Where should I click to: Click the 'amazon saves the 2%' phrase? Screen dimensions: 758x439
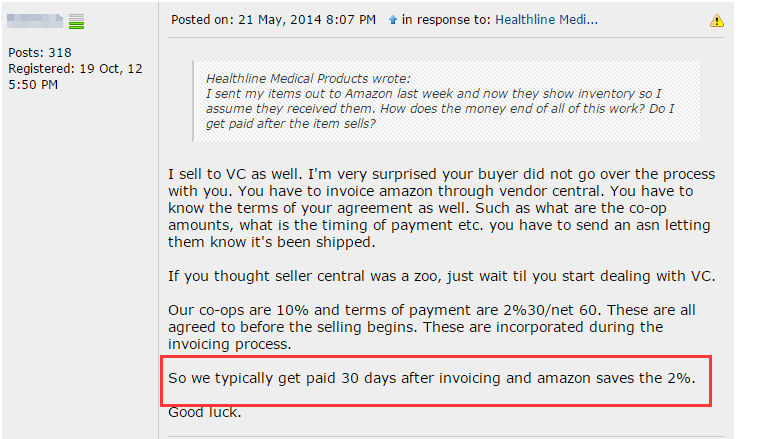tap(616, 378)
